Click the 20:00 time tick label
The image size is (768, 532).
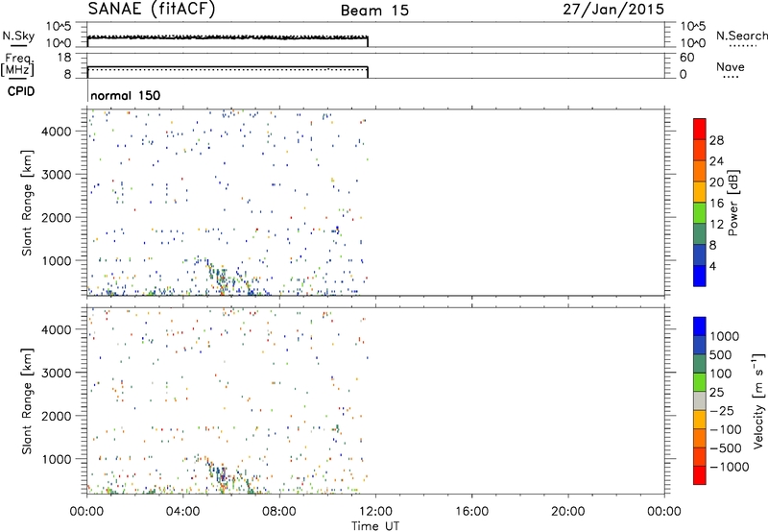click(x=567, y=512)
